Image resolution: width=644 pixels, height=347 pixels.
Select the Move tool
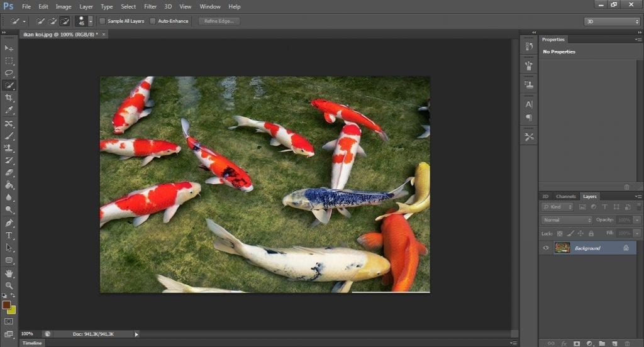point(9,48)
